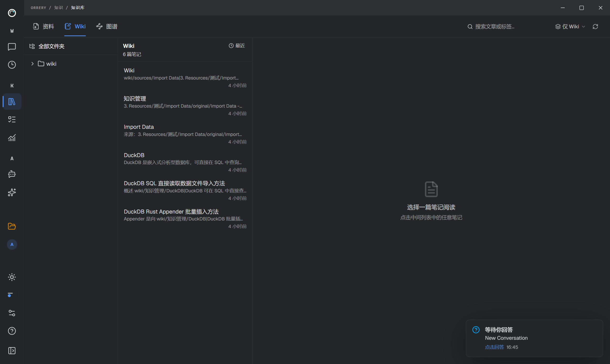Open the analytics chart sidebar icon
Screen dimensions: 610x364
12,138
